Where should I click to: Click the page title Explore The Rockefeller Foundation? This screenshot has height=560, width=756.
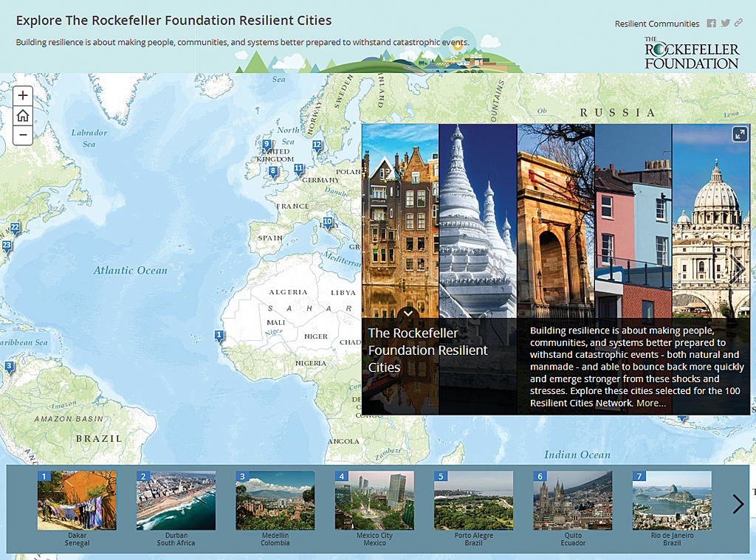[x=173, y=21]
